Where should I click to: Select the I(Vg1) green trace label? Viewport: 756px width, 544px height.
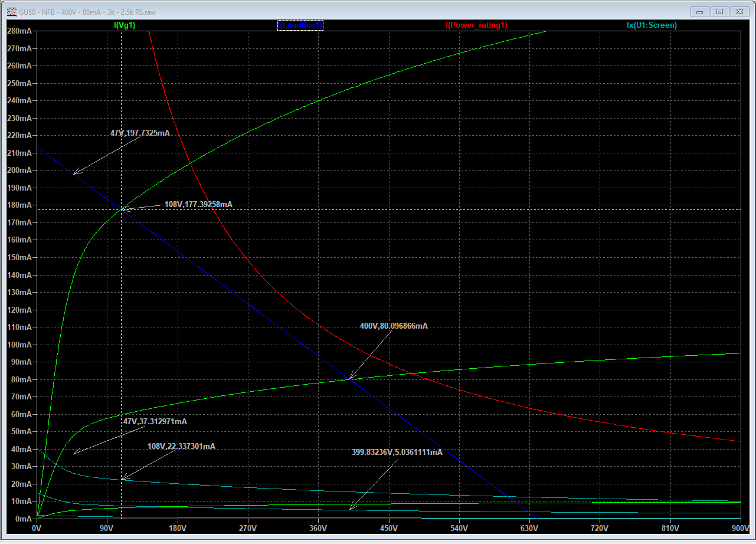[125, 25]
